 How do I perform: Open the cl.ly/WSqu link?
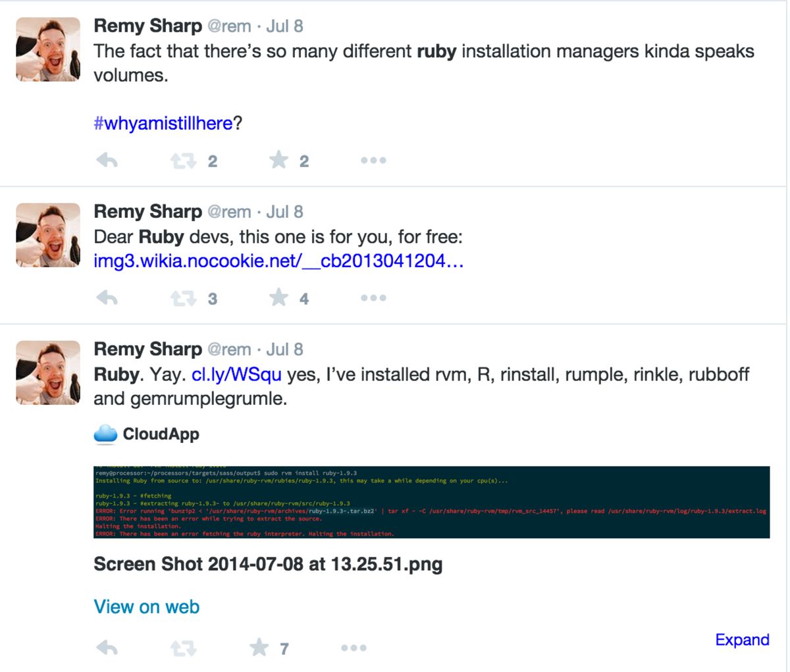click(236, 375)
